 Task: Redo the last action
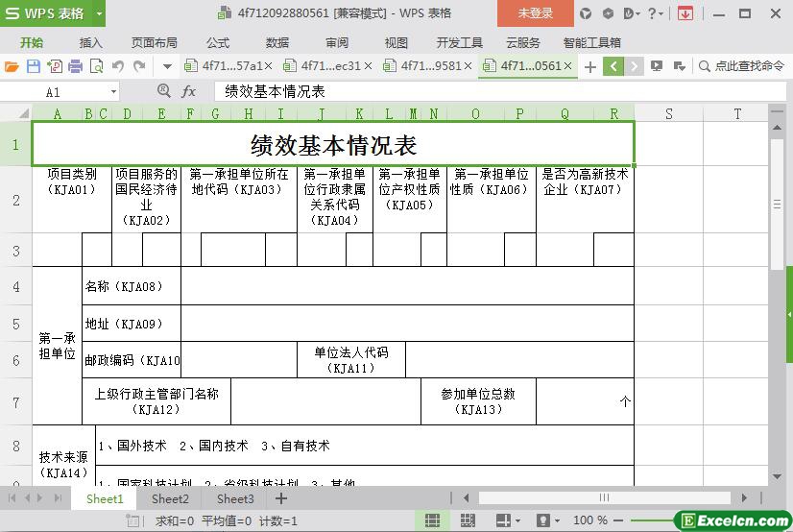coord(139,66)
